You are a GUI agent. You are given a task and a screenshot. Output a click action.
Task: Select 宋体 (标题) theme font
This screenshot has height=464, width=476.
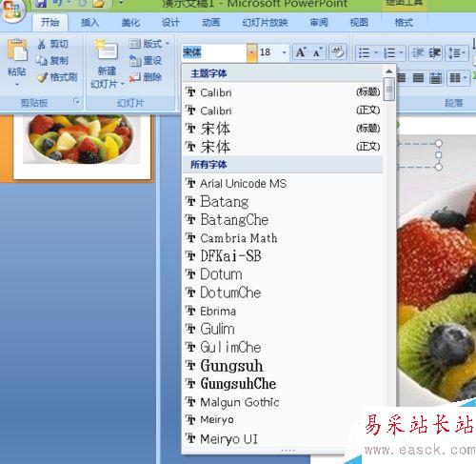coord(283,129)
